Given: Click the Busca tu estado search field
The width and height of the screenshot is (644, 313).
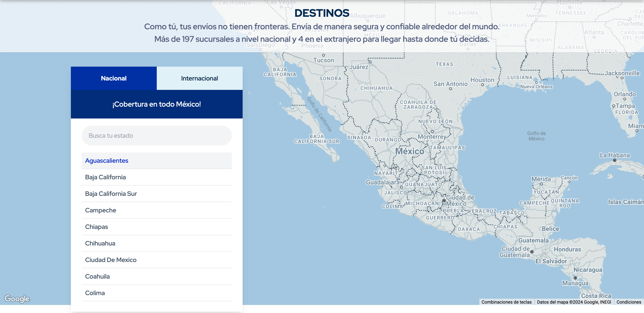Looking at the screenshot, I should tap(157, 135).
